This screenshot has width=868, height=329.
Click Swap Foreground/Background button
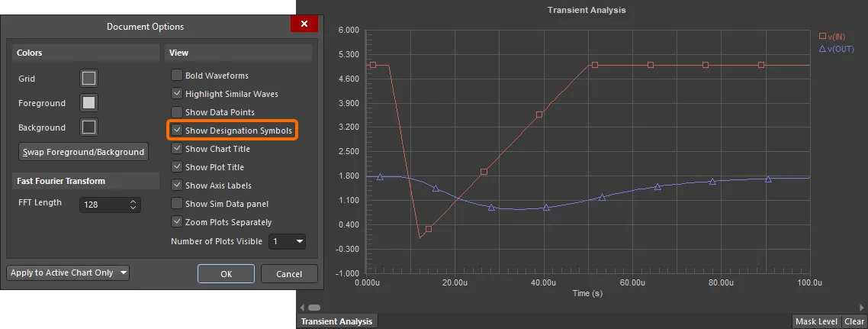pos(84,152)
